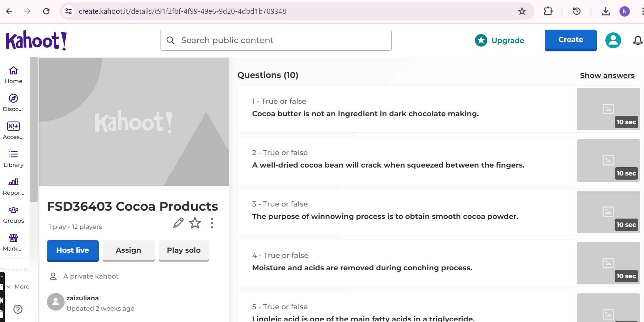Viewport: 644px width, 322px height.
Task: Click the left panel vertical scrollbar
Action: tap(34, 130)
